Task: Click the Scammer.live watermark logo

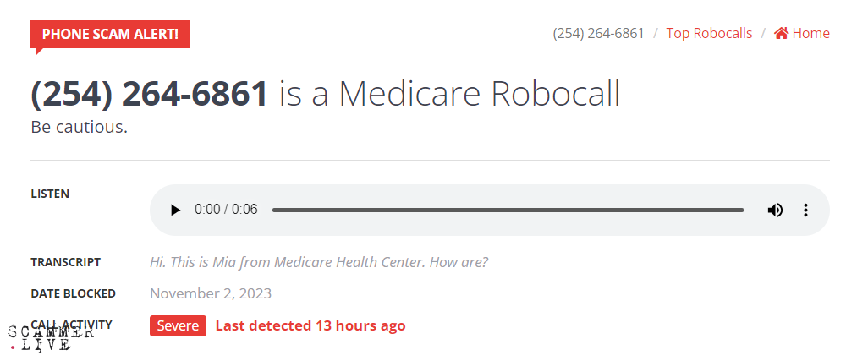Action: pyautogui.click(x=51, y=337)
